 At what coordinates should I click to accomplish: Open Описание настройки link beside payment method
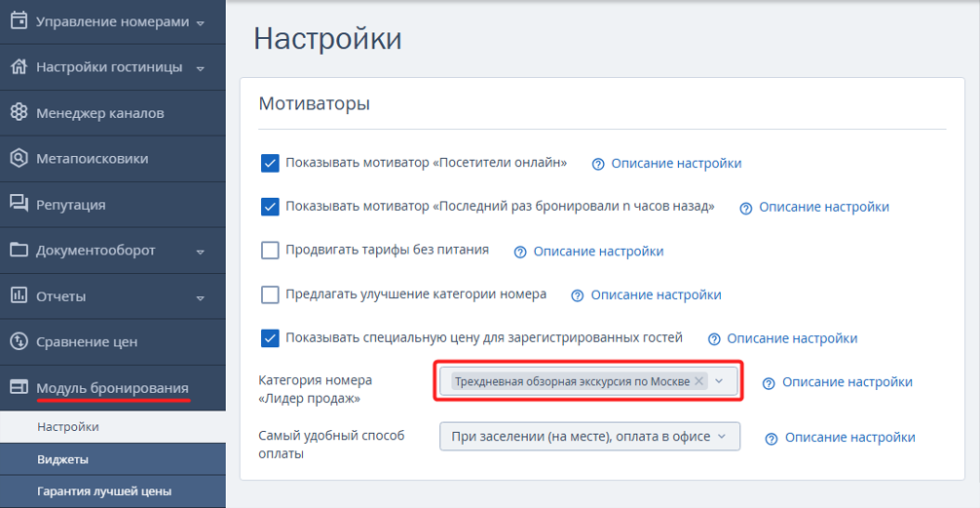tap(850, 437)
